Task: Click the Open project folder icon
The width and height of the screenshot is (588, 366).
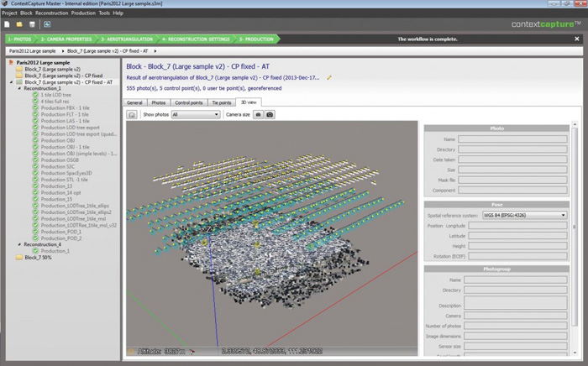Action: click(19, 24)
